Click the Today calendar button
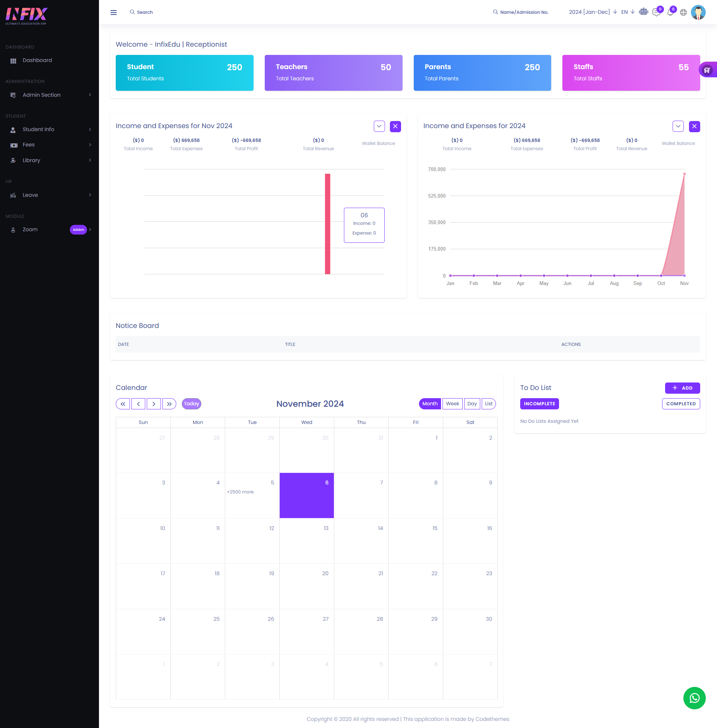The width and height of the screenshot is (717, 728). coord(191,403)
